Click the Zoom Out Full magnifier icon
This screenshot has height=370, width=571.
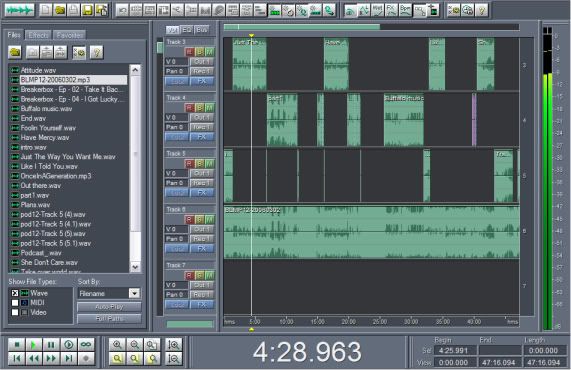coord(152,344)
